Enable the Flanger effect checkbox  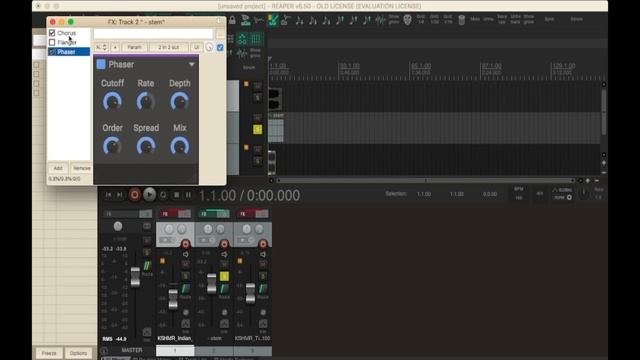[52, 42]
